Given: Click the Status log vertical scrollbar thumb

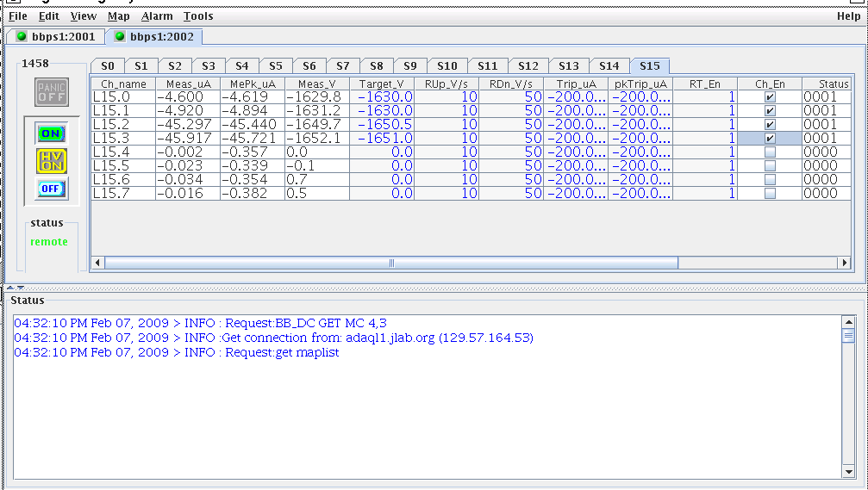Looking at the screenshot, I should (x=848, y=336).
